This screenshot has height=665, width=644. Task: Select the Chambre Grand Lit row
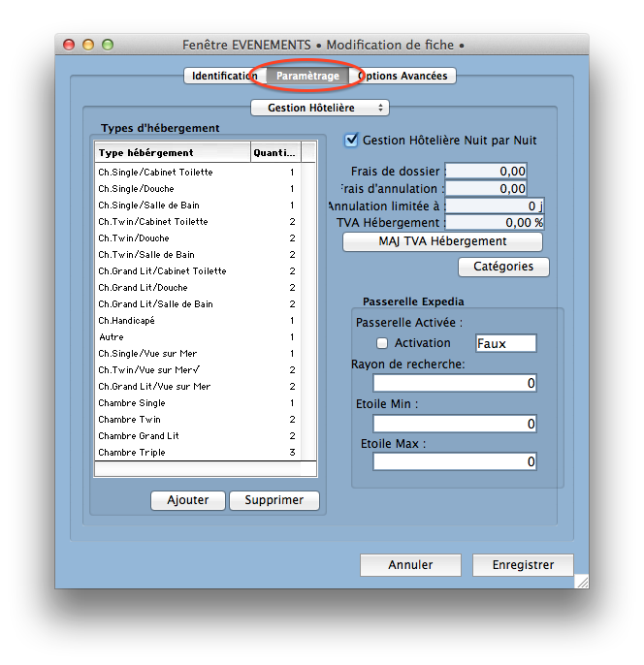[x=198, y=436]
